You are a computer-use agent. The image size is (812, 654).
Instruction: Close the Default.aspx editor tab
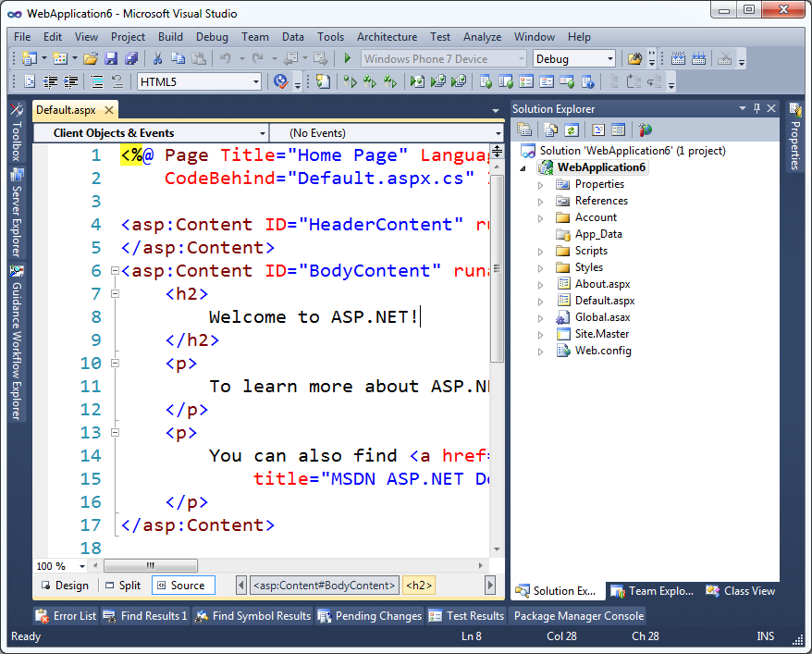point(109,110)
